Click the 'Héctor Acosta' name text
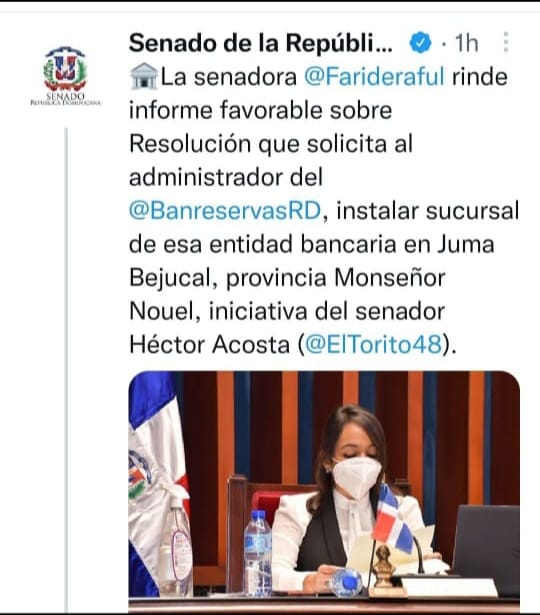This screenshot has width=540, height=615. [209, 345]
